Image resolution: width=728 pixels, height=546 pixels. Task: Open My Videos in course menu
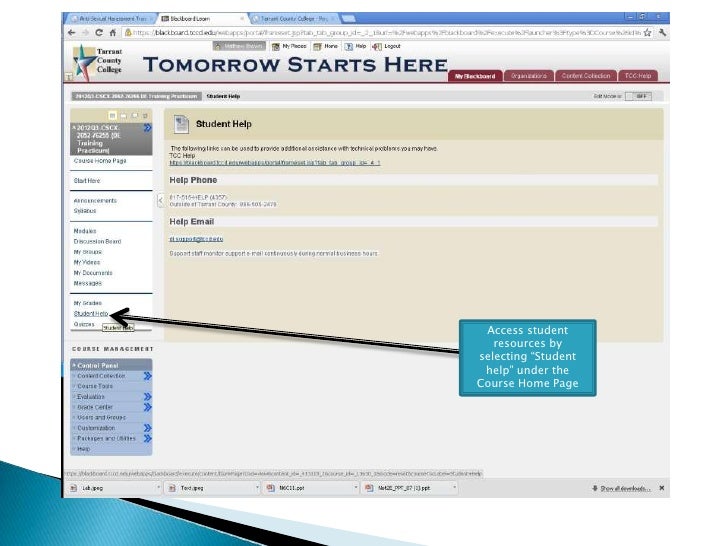click(87, 262)
